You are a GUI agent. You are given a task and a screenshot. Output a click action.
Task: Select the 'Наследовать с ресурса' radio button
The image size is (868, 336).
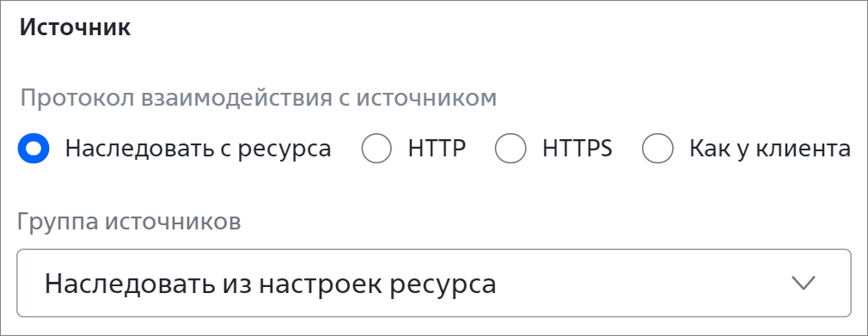[x=34, y=149]
